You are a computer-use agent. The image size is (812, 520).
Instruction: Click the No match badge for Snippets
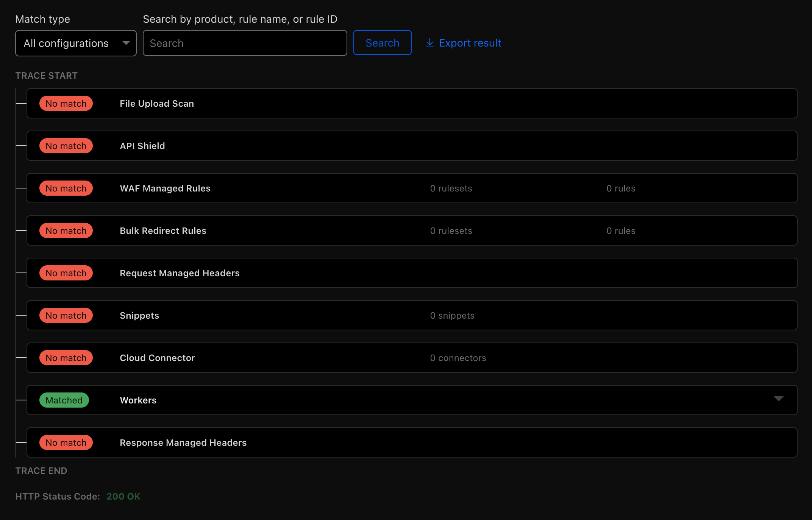click(66, 315)
